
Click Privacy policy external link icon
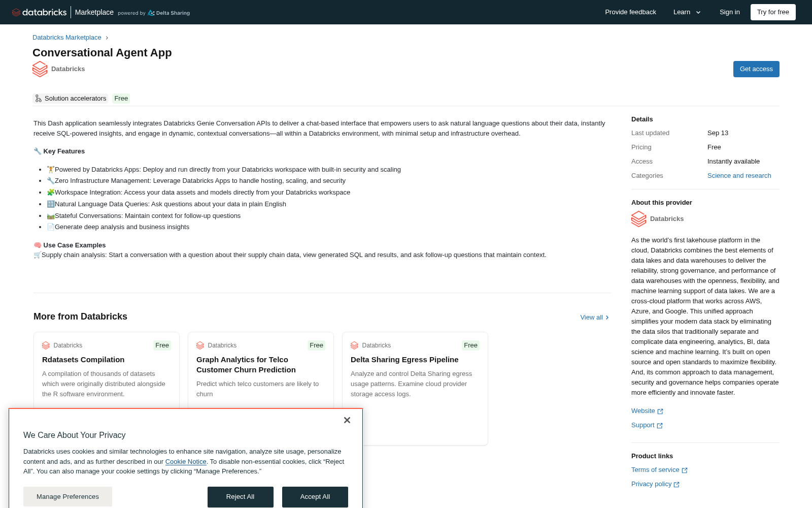(x=676, y=485)
